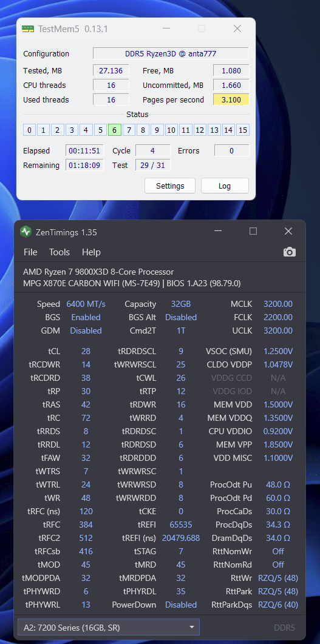Click the ZenTimings green logo icon
320x644 pixels.
pyautogui.click(x=26, y=232)
